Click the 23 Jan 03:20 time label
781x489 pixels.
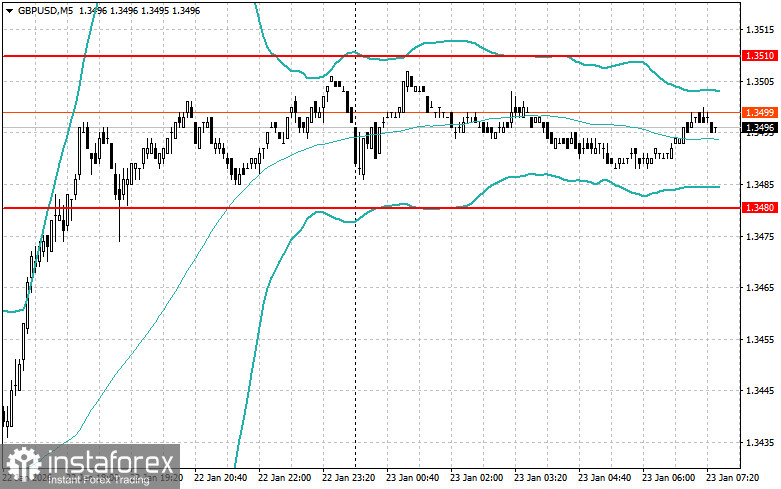pyautogui.click(x=540, y=478)
